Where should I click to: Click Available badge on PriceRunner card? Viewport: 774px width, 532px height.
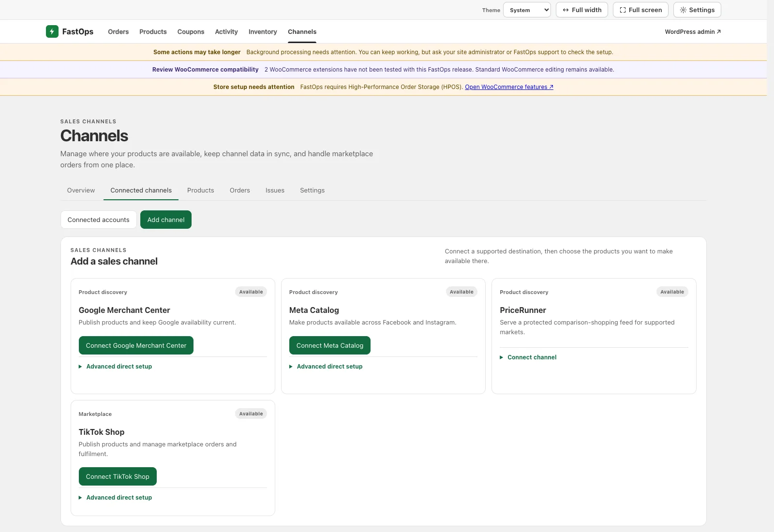672,292
